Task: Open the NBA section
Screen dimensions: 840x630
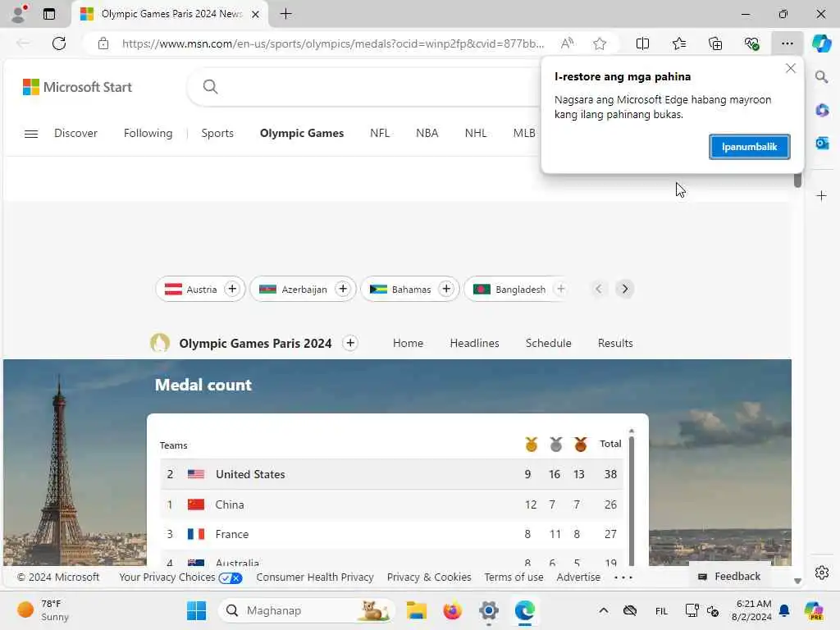Action: (427, 133)
